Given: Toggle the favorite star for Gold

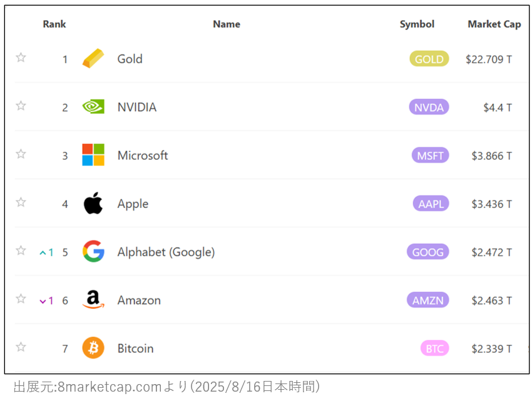Looking at the screenshot, I should pyautogui.click(x=21, y=58).
